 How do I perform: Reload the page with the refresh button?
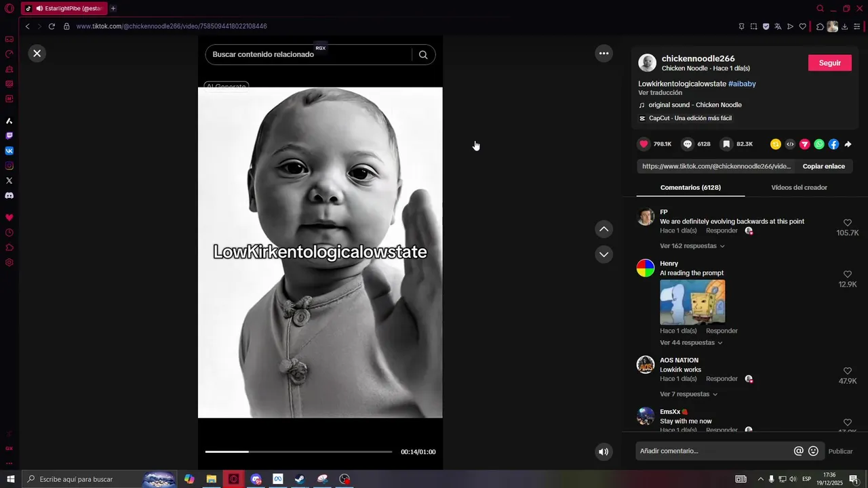[52, 26]
